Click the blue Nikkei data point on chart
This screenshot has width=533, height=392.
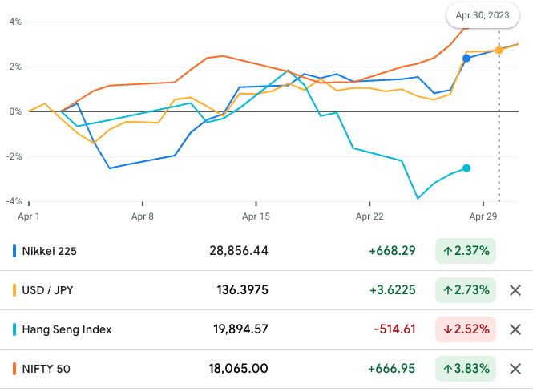coord(466,58)
